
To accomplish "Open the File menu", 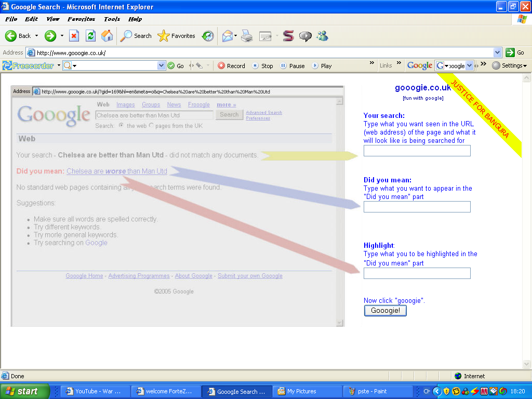I will (x=11, y=19).
